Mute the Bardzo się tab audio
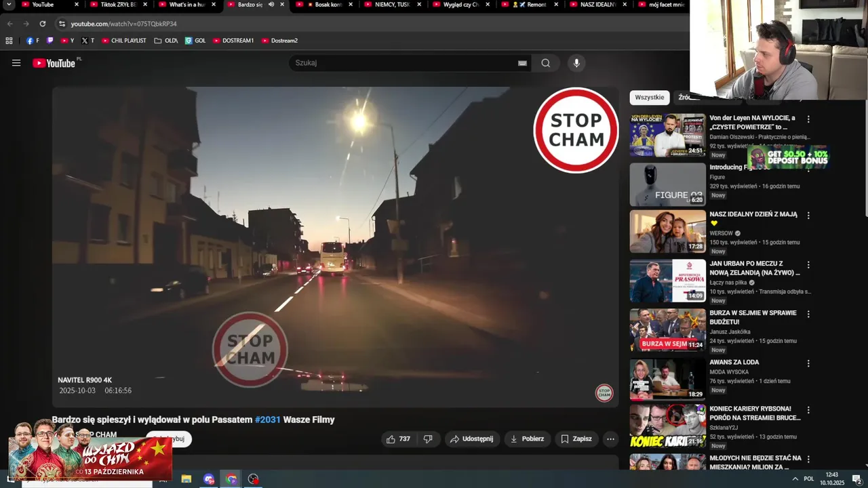The image size is (868, 488). (271, 5)
